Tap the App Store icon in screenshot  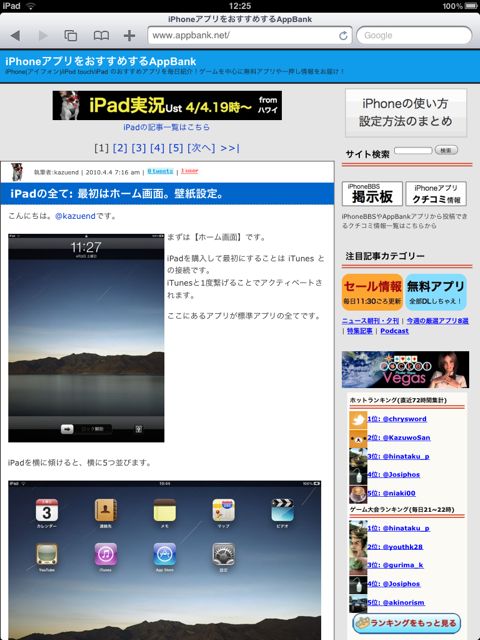[164, 554]
